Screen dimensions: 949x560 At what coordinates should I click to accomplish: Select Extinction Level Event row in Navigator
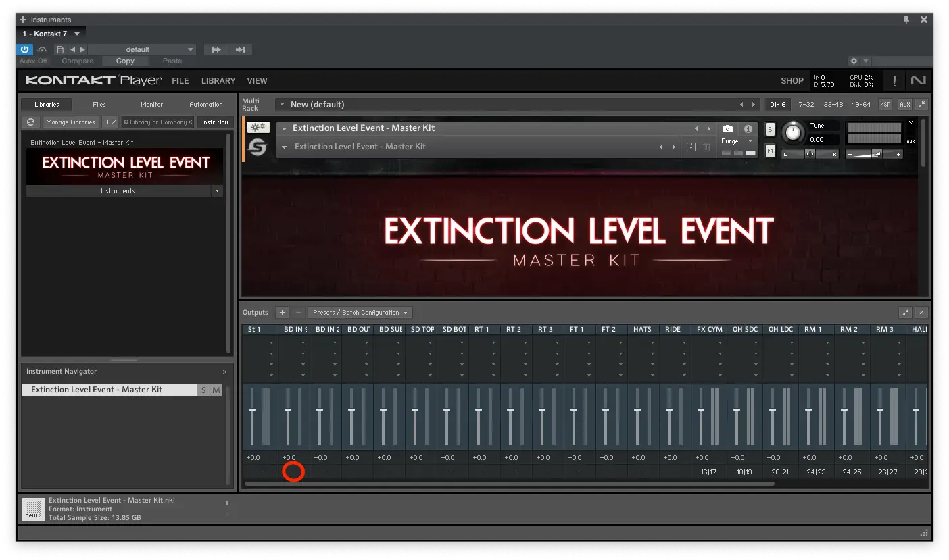point(109,390)
